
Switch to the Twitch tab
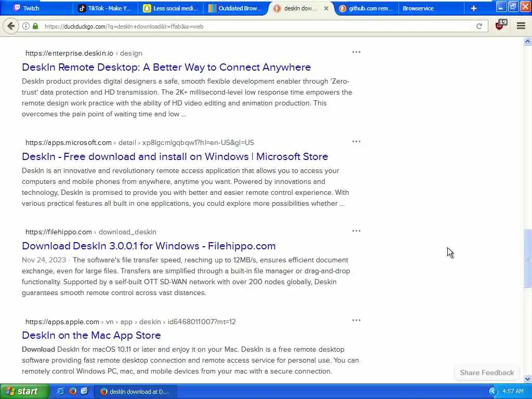pos(37,8)
